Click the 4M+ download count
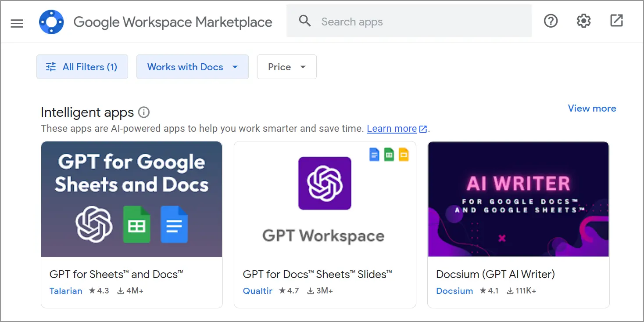 click(x=130, y=291)
